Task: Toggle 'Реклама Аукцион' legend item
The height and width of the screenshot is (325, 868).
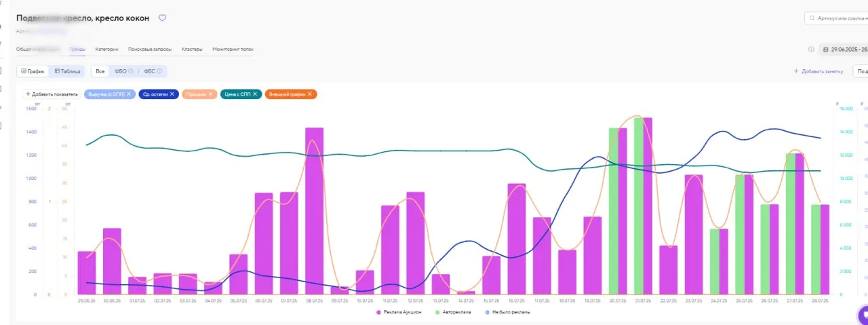Action: pos(399,312)
